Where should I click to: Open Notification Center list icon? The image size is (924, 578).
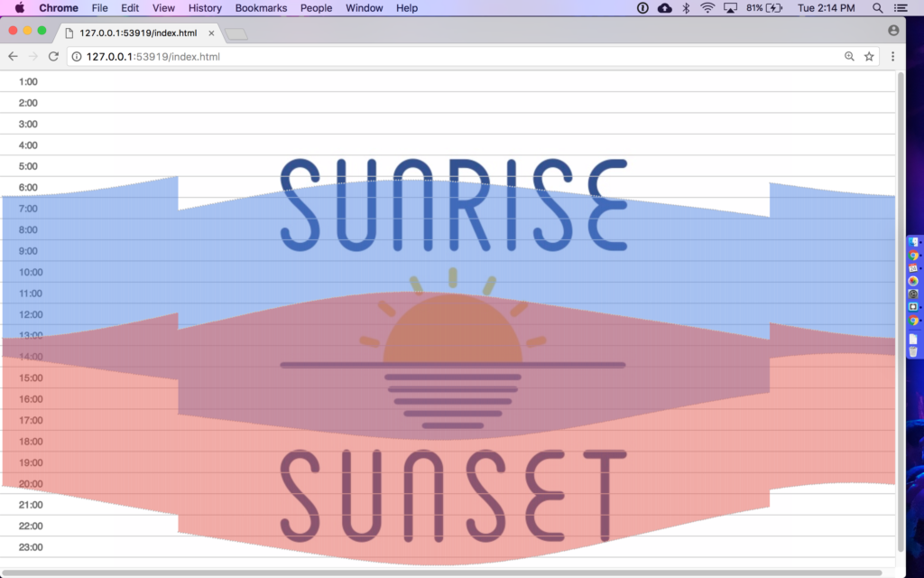coord(905,8)
